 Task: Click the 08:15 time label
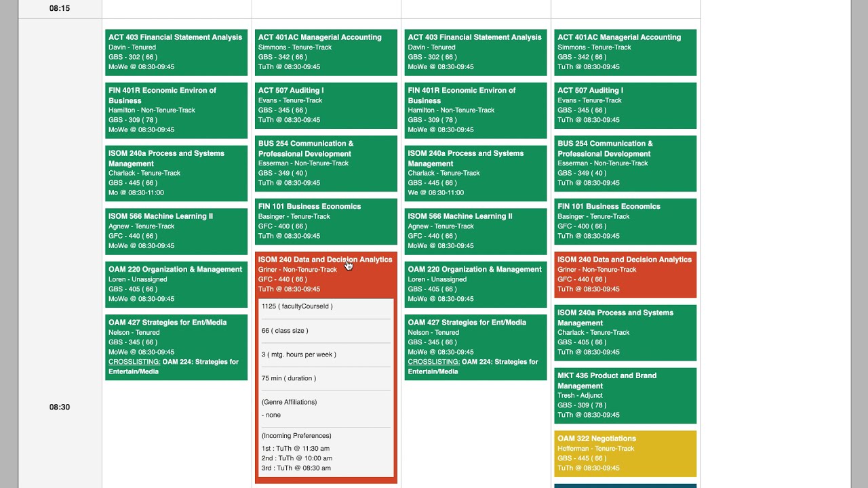click(60, 9)
